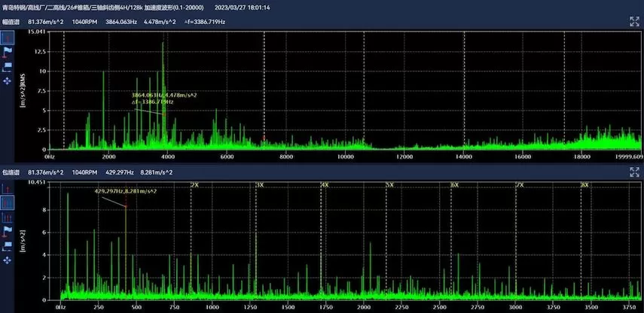The width and height of the screenshot is (644, 313).
Task: Maximize the amplitude spectrum chart panel
Action: click(634, 22)
